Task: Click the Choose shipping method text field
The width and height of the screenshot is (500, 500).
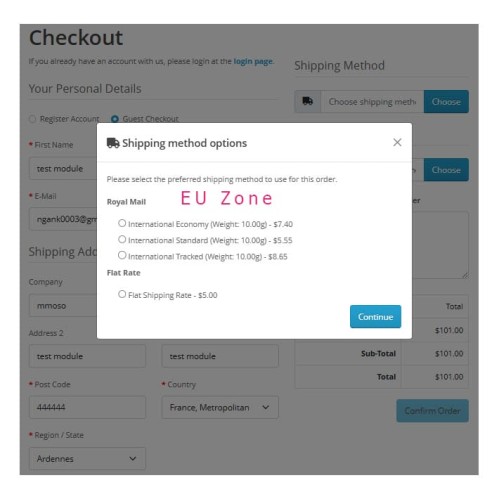Action: pyautogui.click(x=372, y=101)
